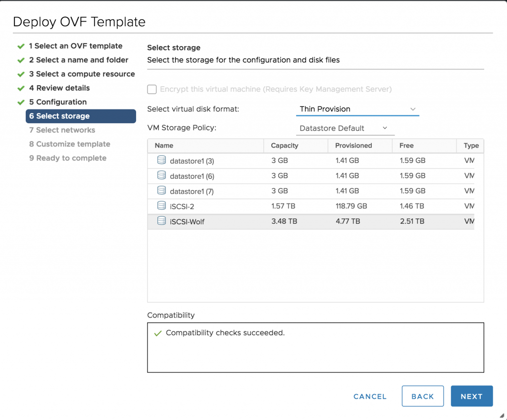
Task: Open the virtual disk format dropdown
Action: coord(357,109)
